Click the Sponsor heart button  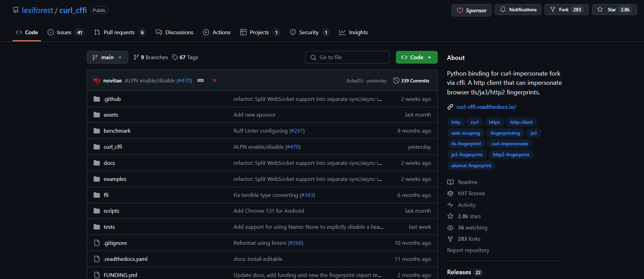coord(471,10)
